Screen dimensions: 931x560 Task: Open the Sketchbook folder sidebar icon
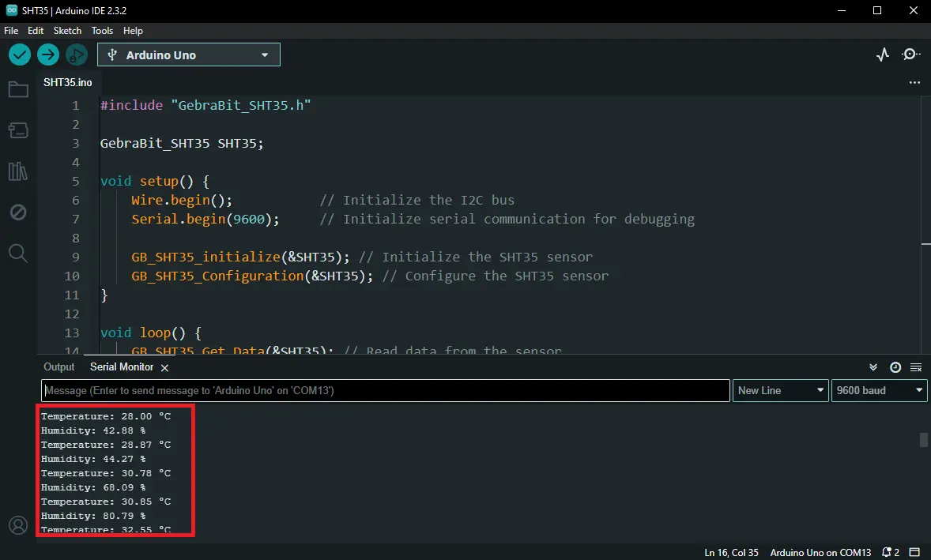tap(18, 89)
